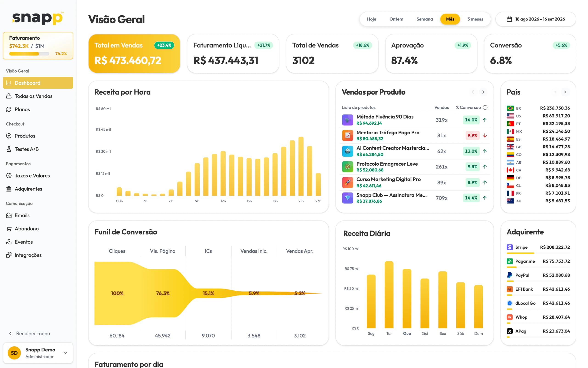Click the dLocal Go acquirer logo
The height and width of the screenshot is (368, 588).
coord(509,303)
